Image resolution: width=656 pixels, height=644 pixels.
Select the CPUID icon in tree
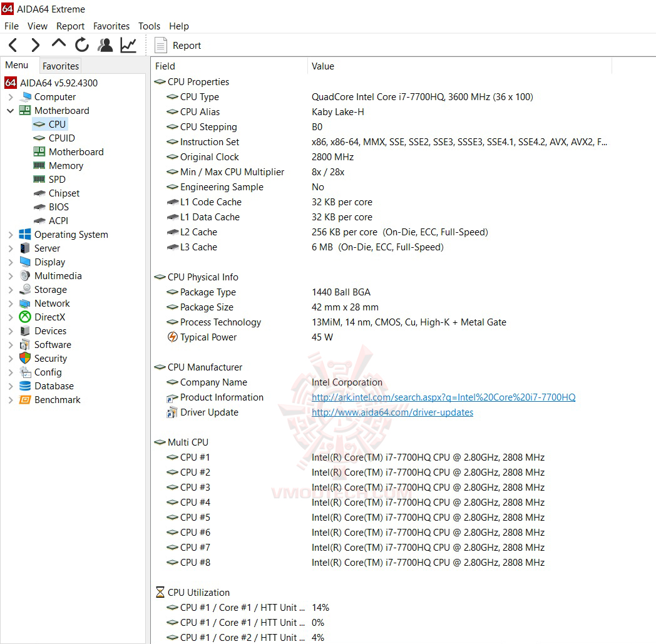(39, 138)
